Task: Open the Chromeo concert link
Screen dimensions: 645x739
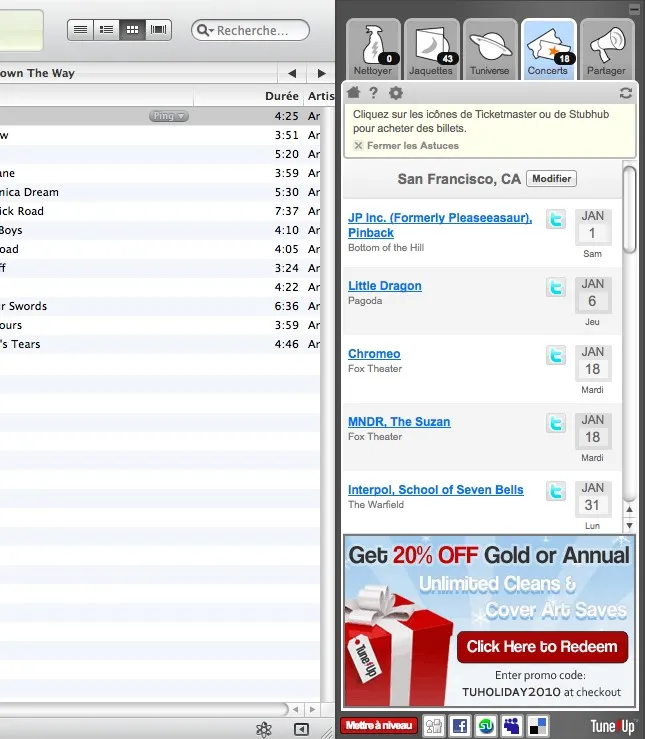Action: click(374, 353)
